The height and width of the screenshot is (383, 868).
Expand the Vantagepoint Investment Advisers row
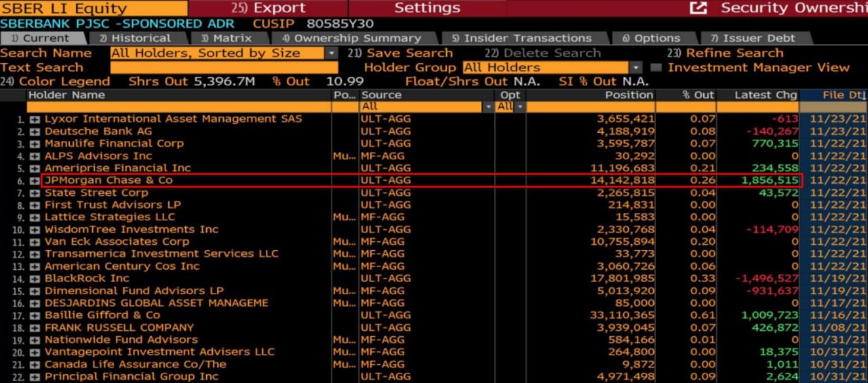(35, 352)
